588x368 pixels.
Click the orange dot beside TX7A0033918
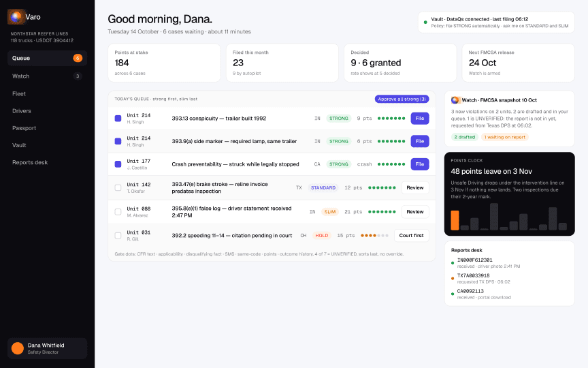pos(453,279)
